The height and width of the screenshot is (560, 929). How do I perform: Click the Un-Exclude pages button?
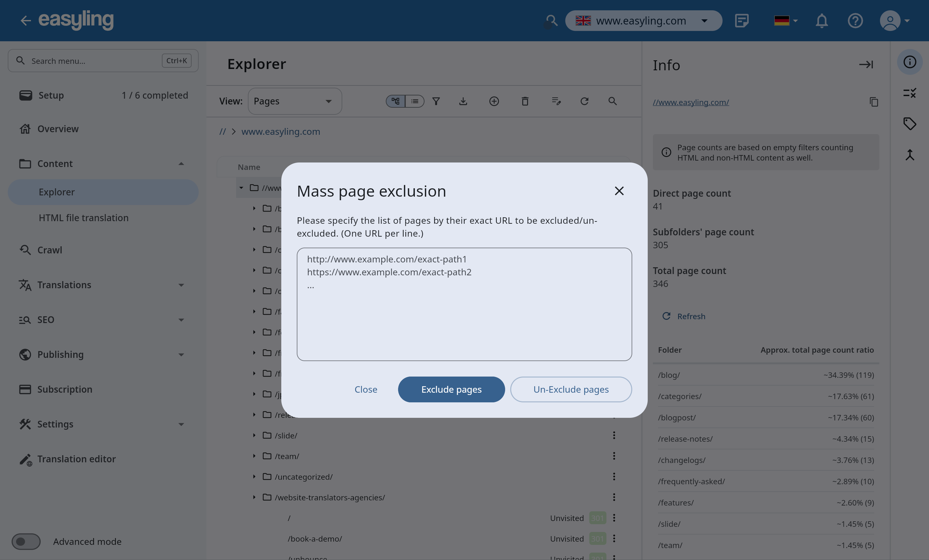click(571, 389)
